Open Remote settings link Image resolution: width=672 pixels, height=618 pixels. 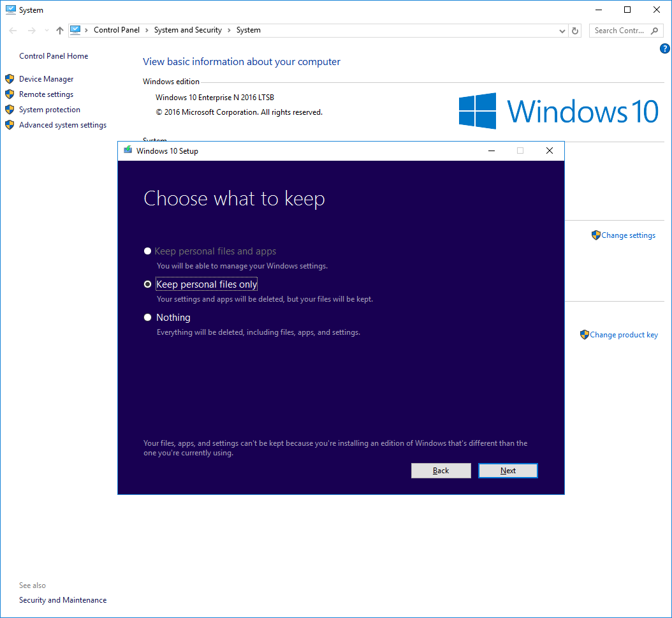(x=47, y=94)
